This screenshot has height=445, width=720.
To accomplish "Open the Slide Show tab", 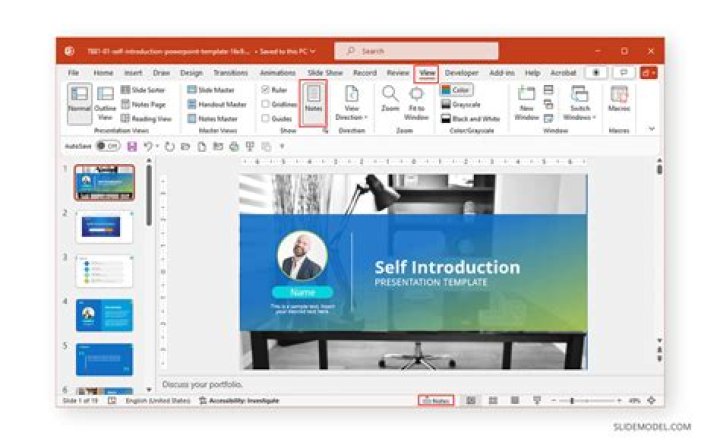I will (x=326, y=73).
